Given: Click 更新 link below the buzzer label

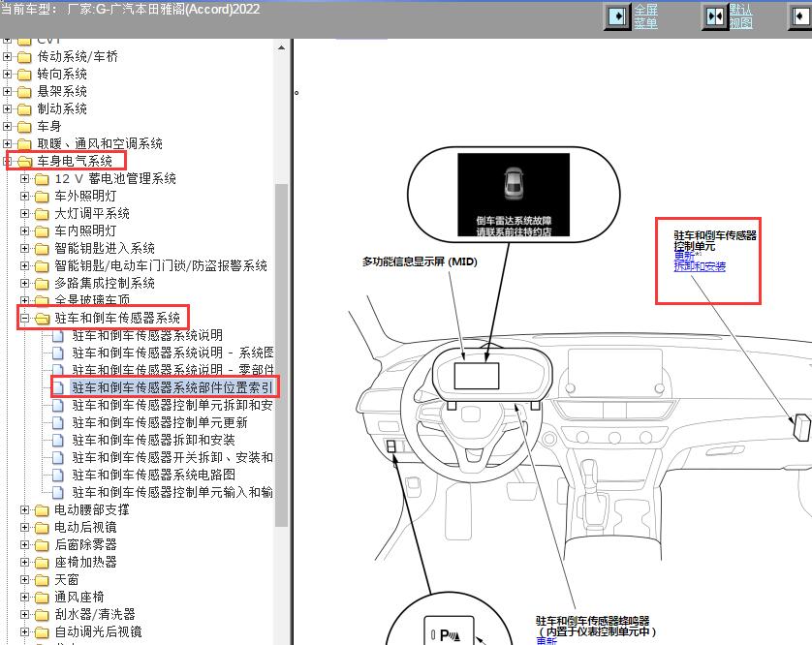Looking at the screenshot, I should pos(547,641).
